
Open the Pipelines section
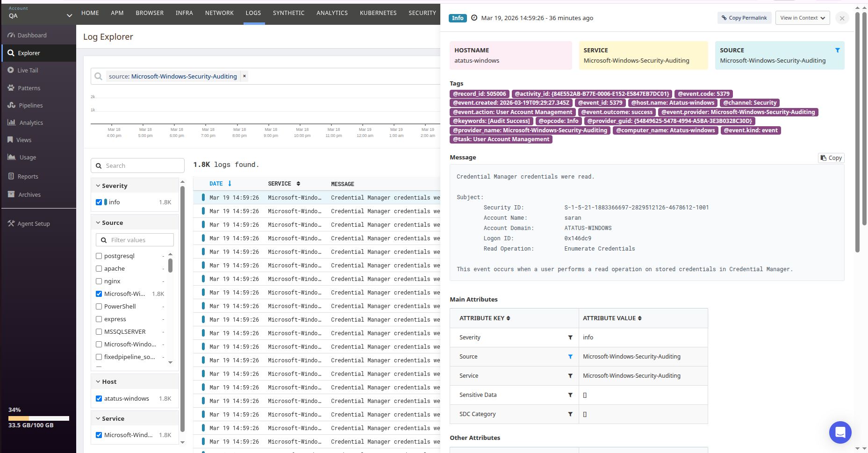pos(29,105)
